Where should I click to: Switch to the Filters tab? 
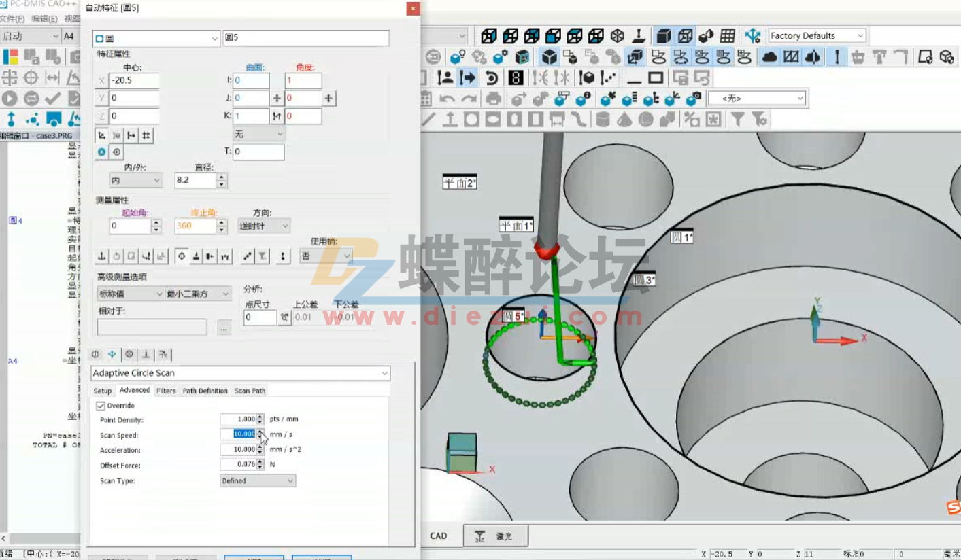166,391
